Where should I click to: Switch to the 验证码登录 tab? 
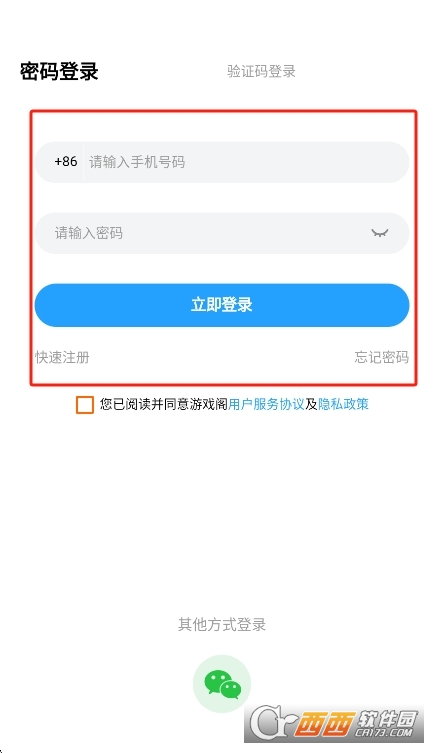pyautogui.click(x=261, y=71)
